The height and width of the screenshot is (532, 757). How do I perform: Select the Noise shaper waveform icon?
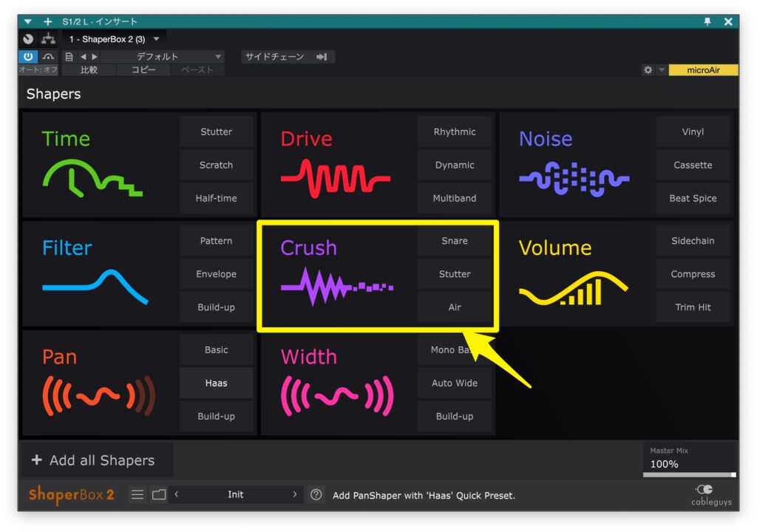[x=574, y=179]
